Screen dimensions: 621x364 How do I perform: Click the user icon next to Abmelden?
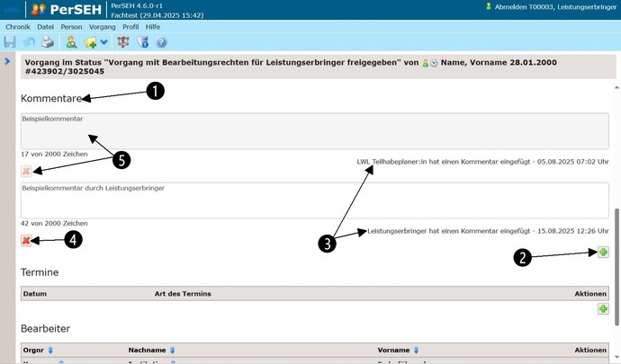pos(489,6)
